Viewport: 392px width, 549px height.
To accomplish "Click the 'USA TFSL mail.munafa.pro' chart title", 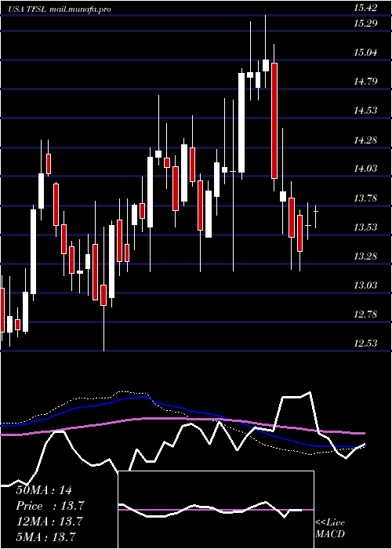I will (x=60, y=9).
